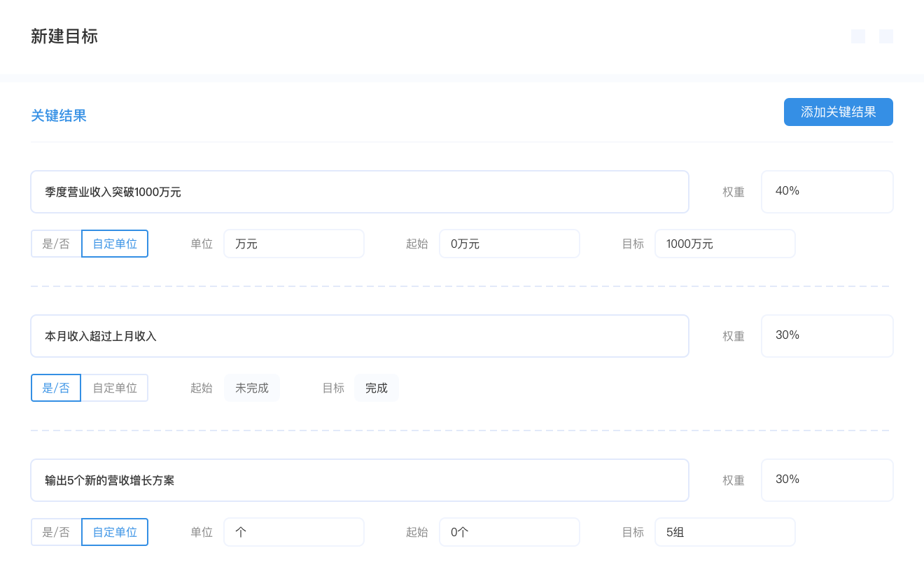This screenshot has width=924, height=588.
Task: Switch 季度营业收入 result to 是/否 type
Action: click(56, 244)
